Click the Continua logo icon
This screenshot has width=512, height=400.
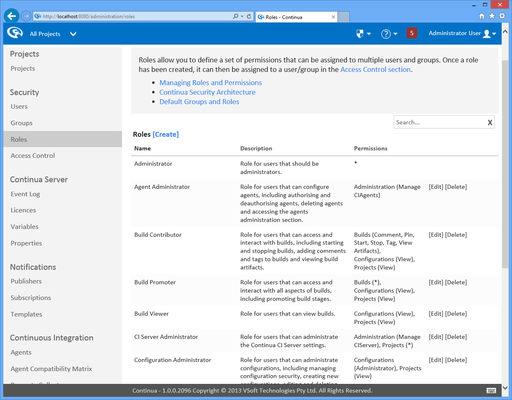click(x=15, y=33)
